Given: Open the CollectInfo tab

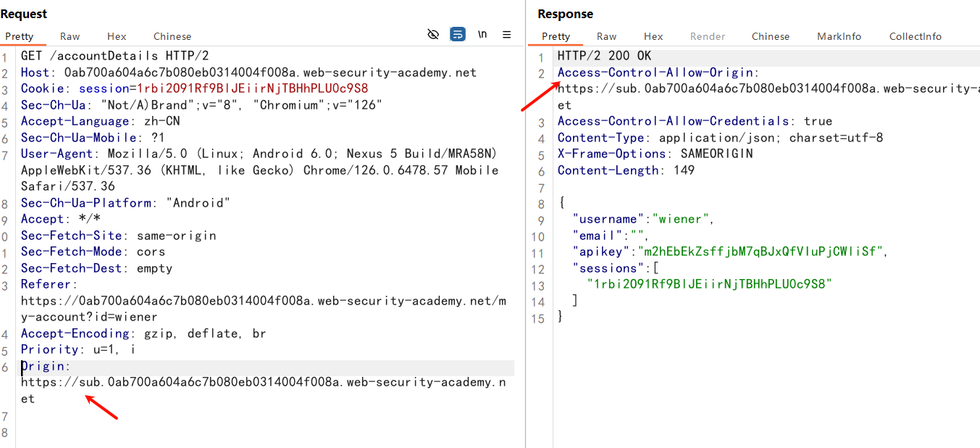Looking at the screenshot, I should 916,36.
